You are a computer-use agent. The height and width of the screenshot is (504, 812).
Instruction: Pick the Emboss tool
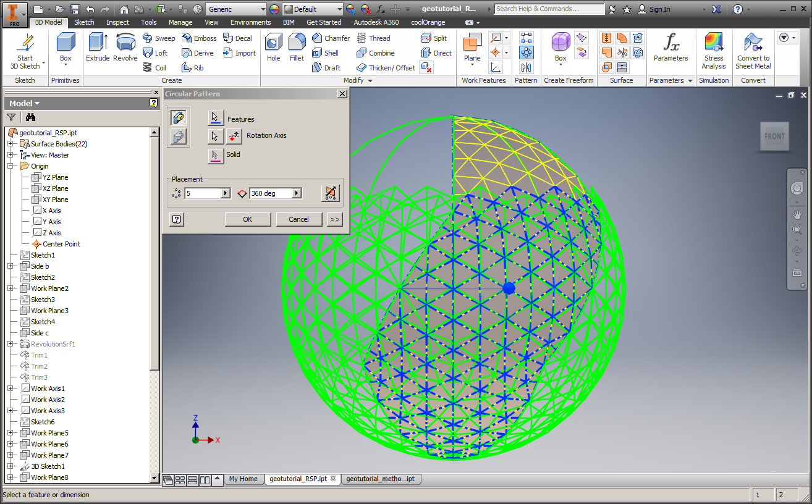click(x=199, y=38)
